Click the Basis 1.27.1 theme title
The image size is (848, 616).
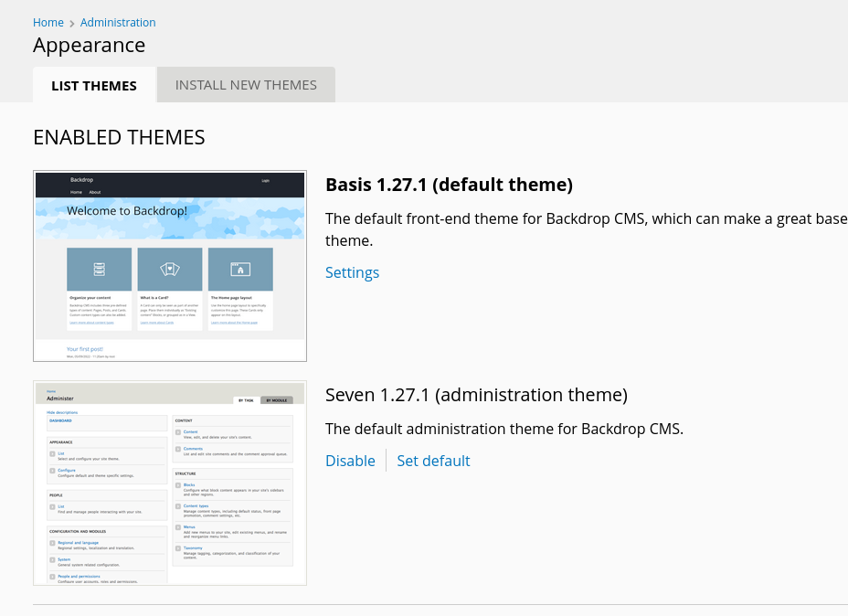click(x=449, y=185)
